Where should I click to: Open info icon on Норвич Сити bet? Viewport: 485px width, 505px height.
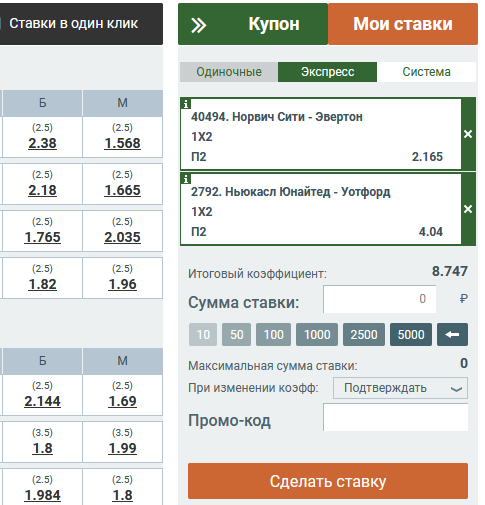(x=186, y=104)
